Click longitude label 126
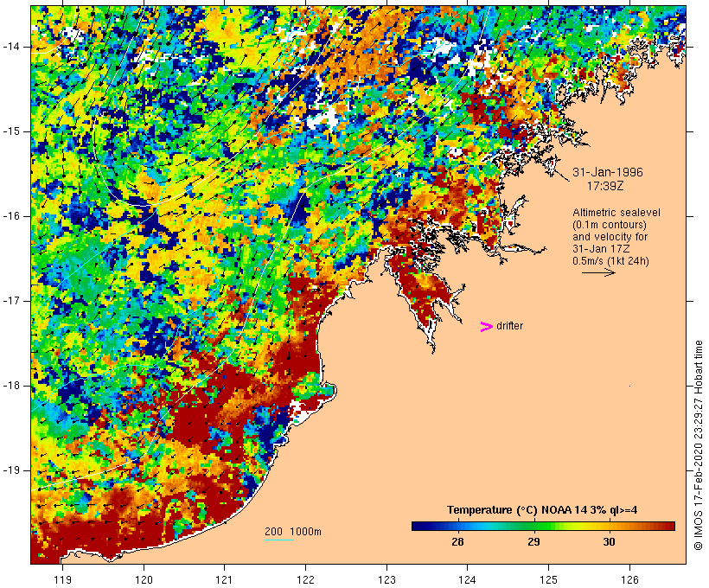Viewport: 709px width, 588px height. pos(629,579)
